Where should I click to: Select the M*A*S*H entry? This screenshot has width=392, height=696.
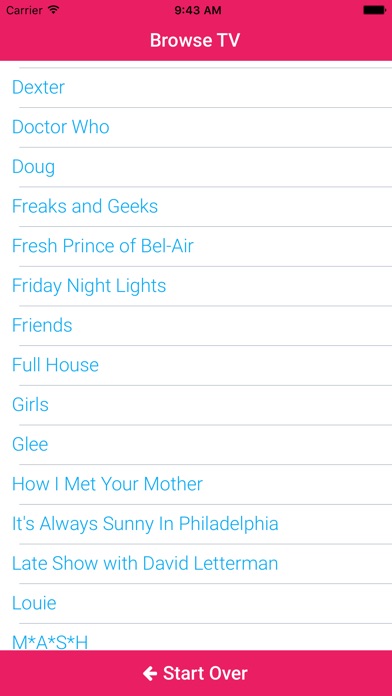coord(196,637)
